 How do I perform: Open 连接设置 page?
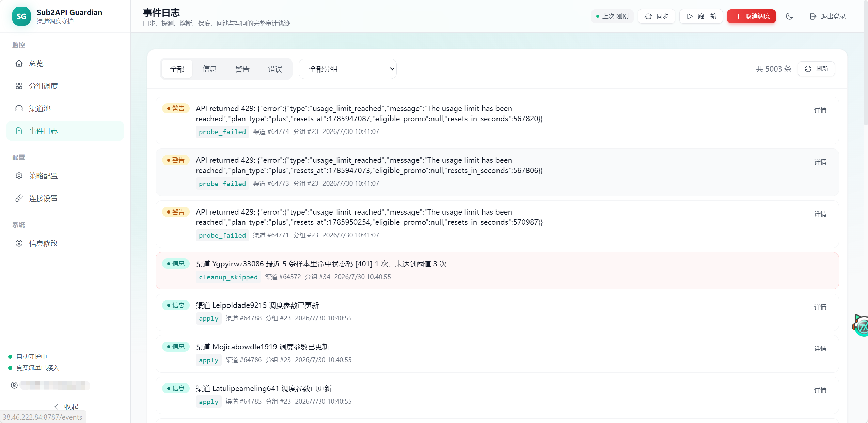tap(65, 198)
